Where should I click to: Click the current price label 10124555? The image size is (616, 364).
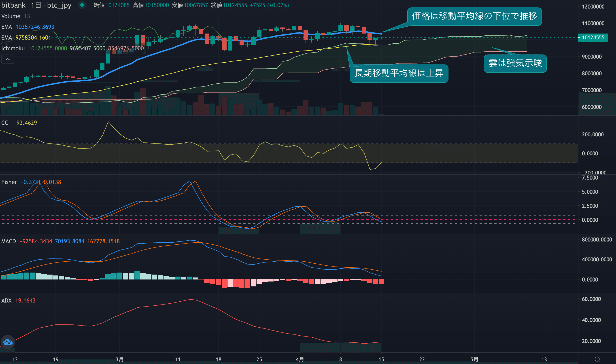(x=593, y=38)
